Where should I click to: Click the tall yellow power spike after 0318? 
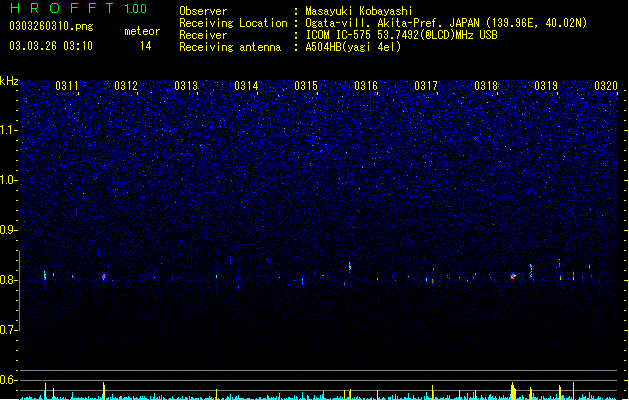pyautogui.click(x=513, y=391)
